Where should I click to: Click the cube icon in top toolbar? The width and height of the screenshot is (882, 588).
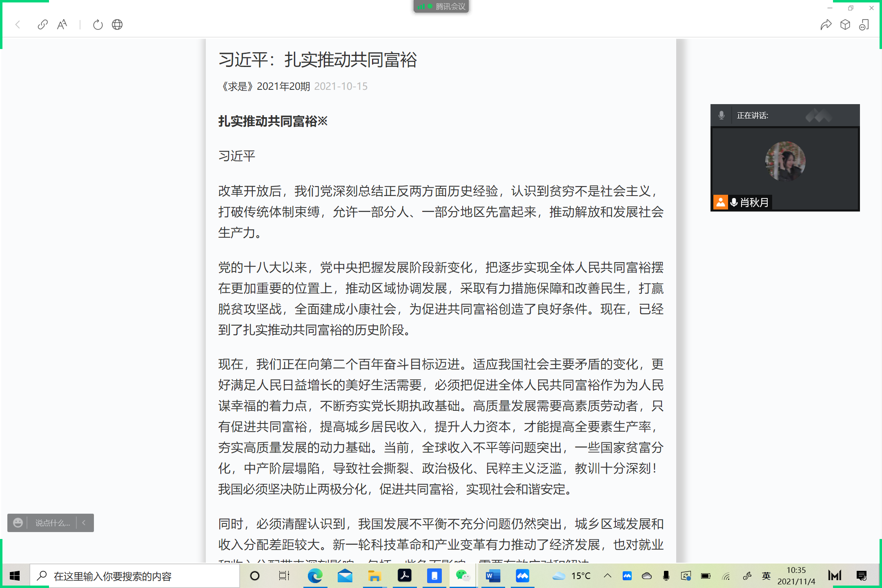pos(845,24)
